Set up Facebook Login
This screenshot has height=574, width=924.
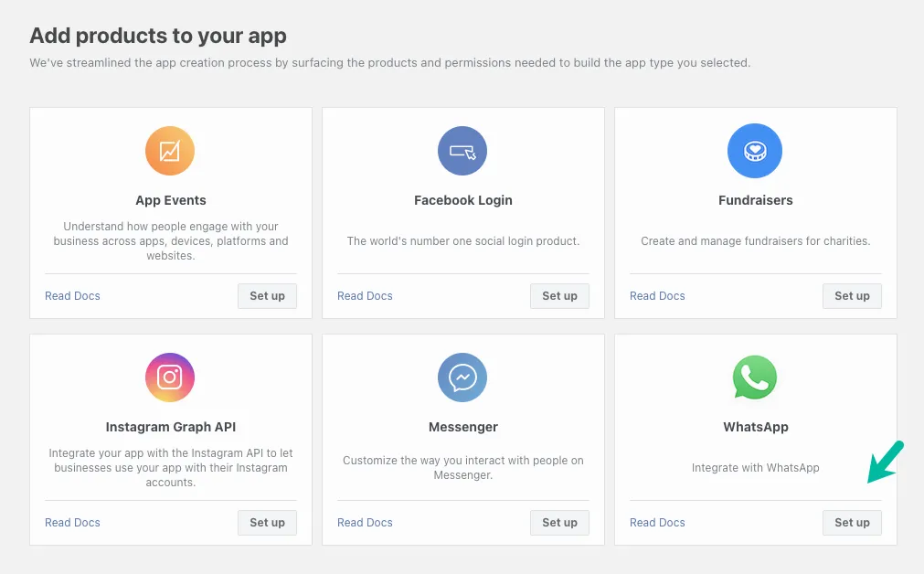(559, 295)
